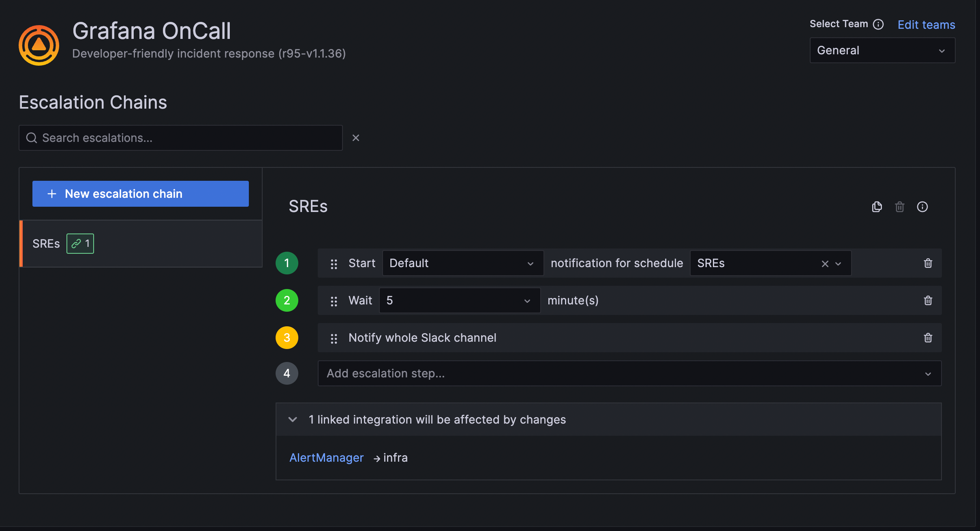Duplicate the SREs escalation chain
980x531 pixels.
pyautogui.click(x=877, y=207)
